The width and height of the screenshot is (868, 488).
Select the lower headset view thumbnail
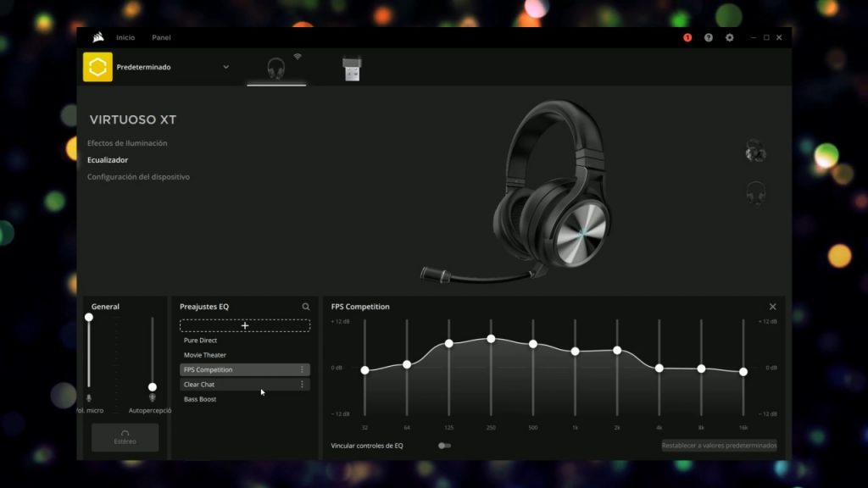755,193
